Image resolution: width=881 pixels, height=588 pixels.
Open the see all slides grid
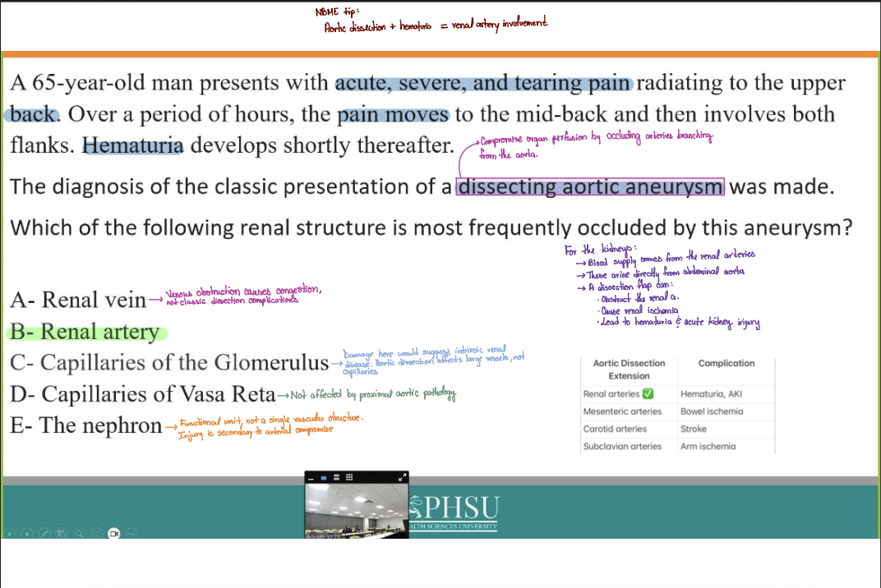62,532
